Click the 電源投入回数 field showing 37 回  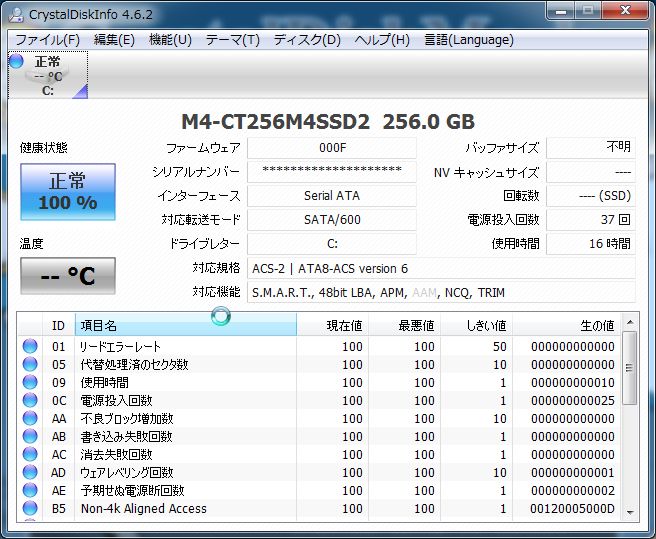591,220
